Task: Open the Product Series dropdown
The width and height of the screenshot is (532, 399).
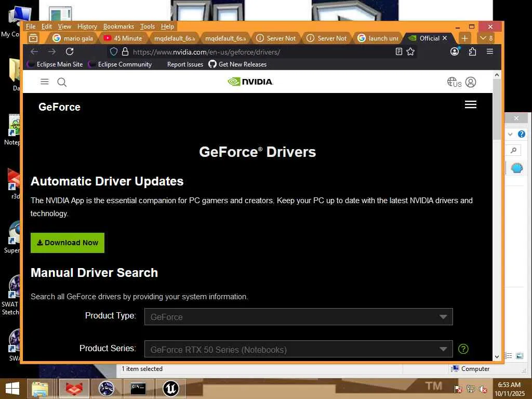Action: 299,349
